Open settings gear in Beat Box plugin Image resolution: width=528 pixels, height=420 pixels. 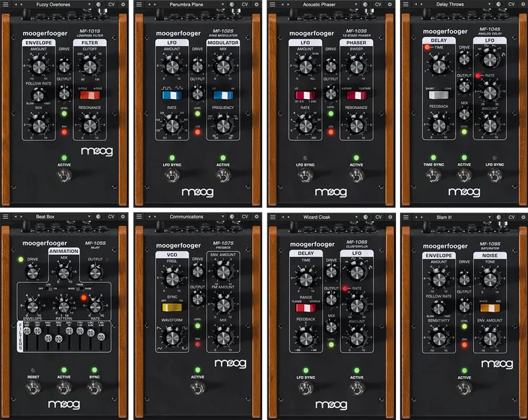coord(123,217)
